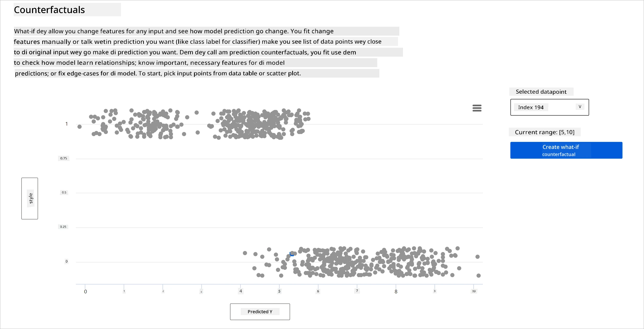This screenshot has width=644, height=329.
Task: Click the x-axis tick label 8
Action: click(x=396, y=292)
